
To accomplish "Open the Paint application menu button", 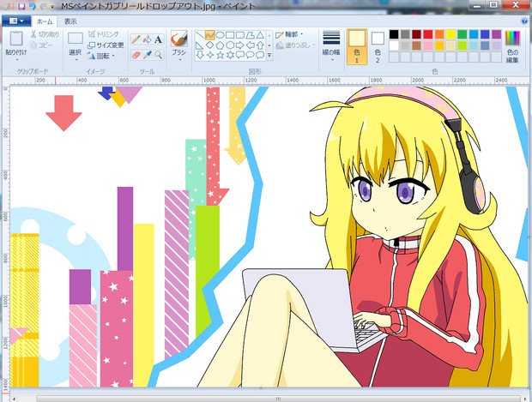I will (x=16, y=21).
